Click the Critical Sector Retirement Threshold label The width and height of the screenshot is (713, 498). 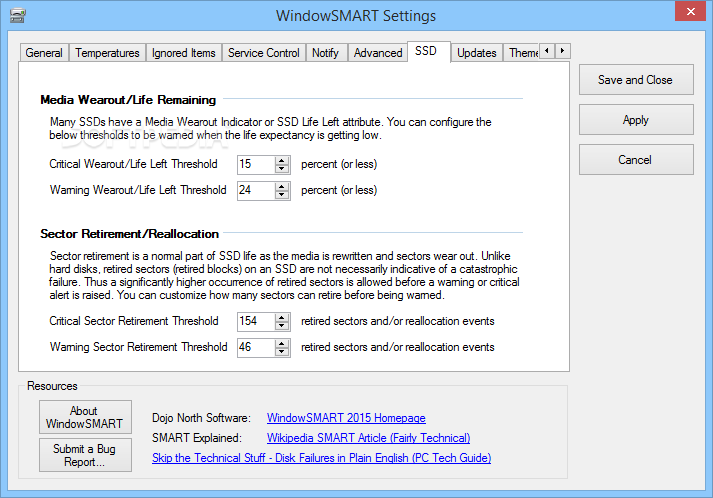[134, 321]
